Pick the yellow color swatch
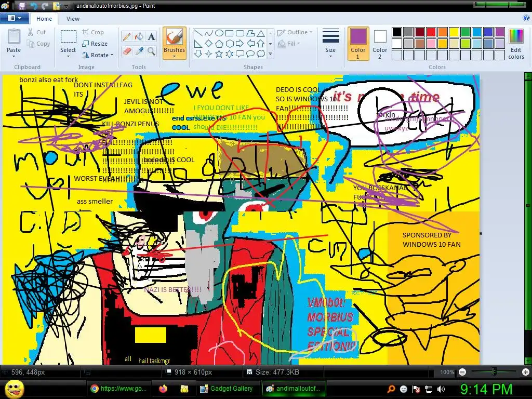 (x=454, y=32)
